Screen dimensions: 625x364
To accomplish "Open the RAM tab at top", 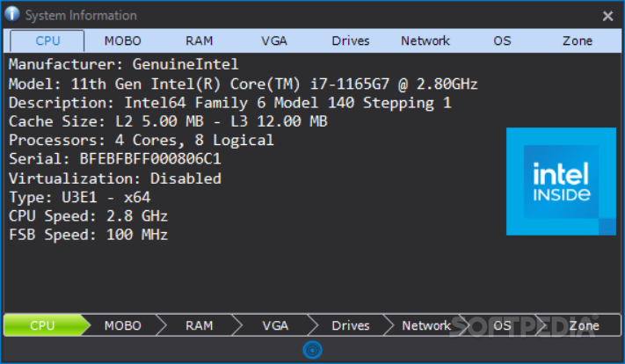I will 199,40.
